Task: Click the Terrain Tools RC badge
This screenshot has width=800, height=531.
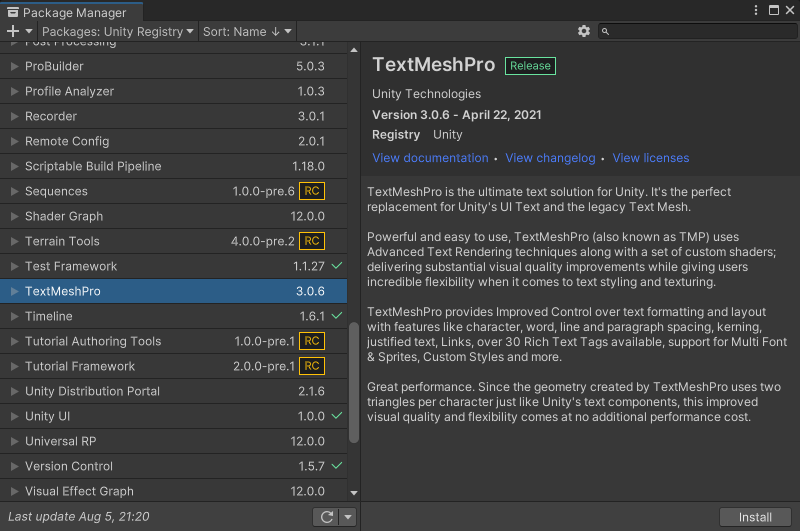Action: click(x=312, y=241)
